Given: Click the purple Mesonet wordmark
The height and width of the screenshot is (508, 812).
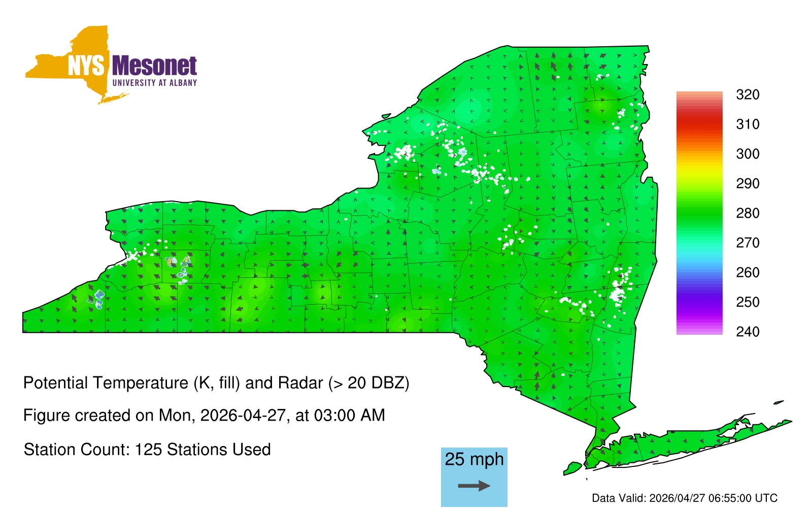Looking at the screenshot, I should 154,66.
